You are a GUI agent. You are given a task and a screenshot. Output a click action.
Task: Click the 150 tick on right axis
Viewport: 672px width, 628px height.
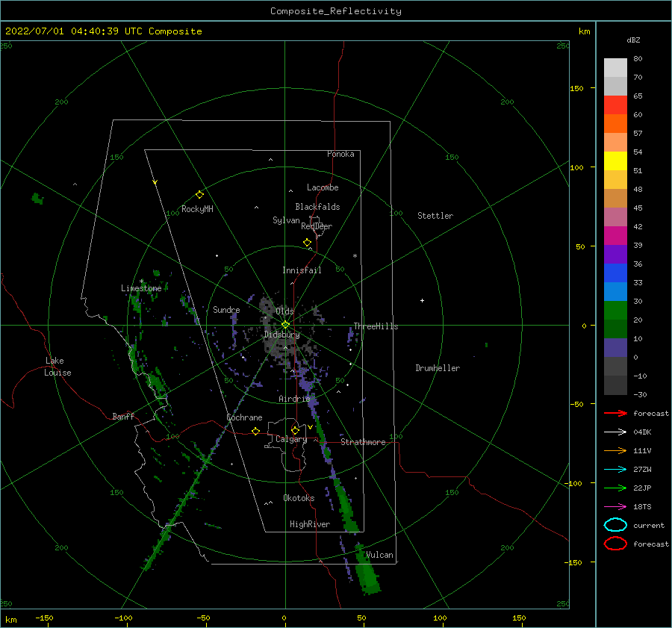(576, 88)
